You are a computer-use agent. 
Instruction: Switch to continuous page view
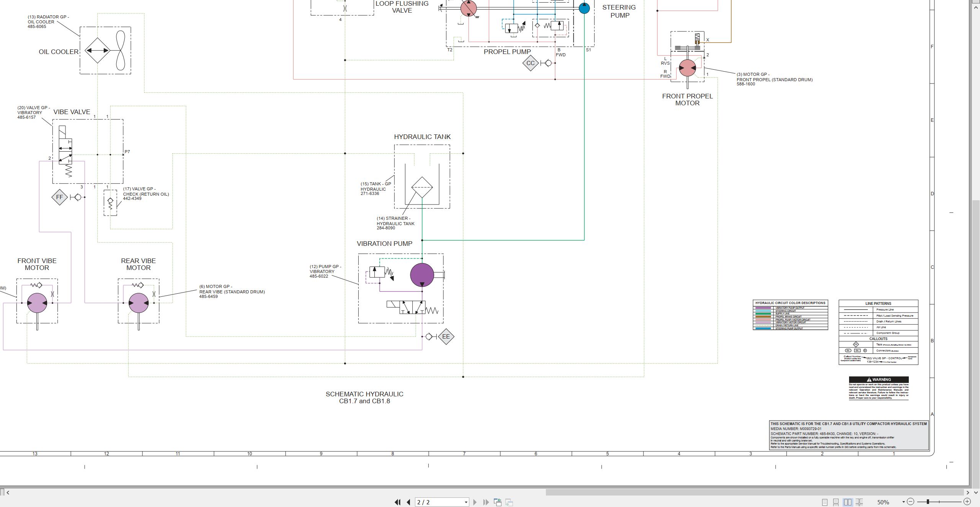click(x=836, y=502)
